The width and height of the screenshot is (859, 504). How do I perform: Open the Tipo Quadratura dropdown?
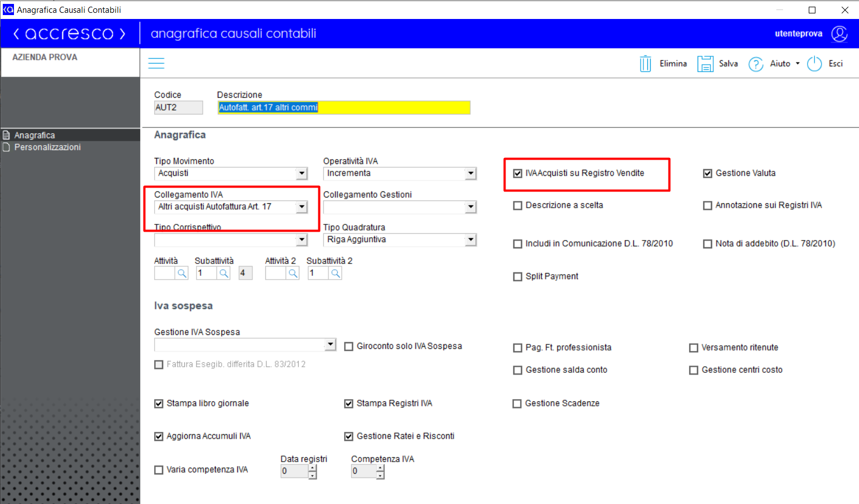pos(471,240)
